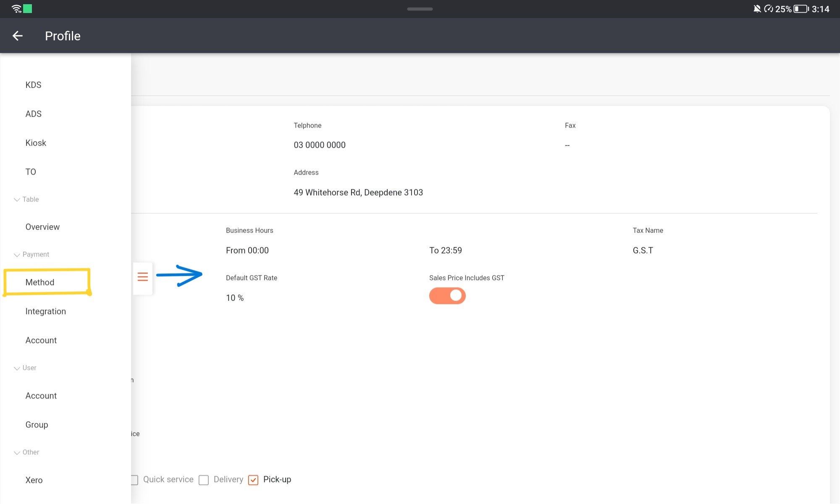Enable the Quick service checkbox

[134, 480]
